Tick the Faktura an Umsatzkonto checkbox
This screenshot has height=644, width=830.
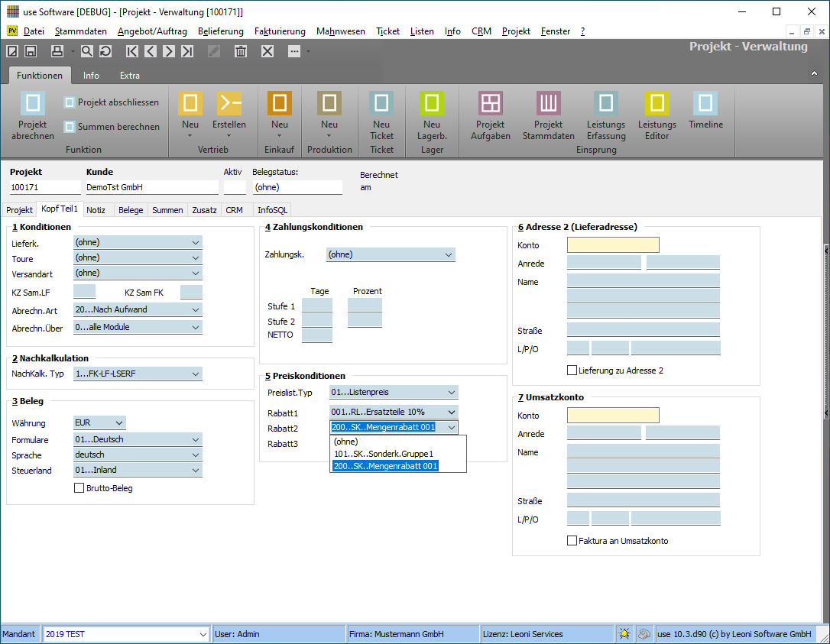pyautogui.click(x=572, y=541)
